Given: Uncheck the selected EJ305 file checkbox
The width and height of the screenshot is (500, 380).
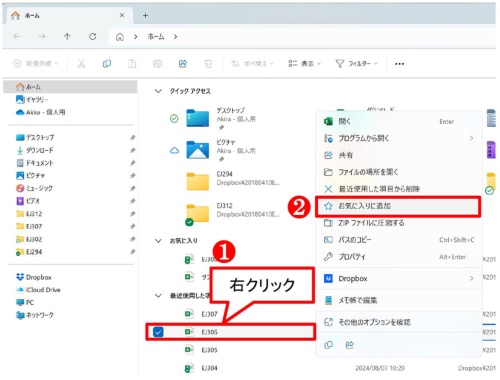Looking at the screenshot, I should (158, 332).
